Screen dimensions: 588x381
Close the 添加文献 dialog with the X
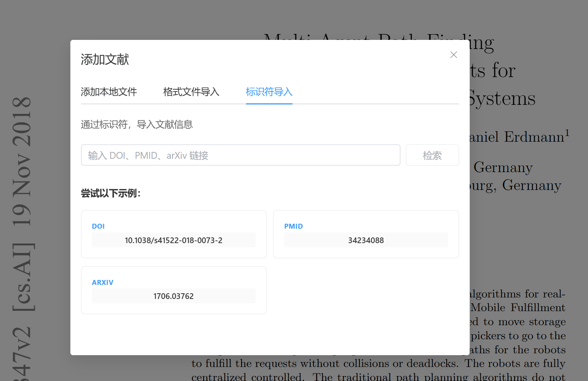[x=453, y=55]
